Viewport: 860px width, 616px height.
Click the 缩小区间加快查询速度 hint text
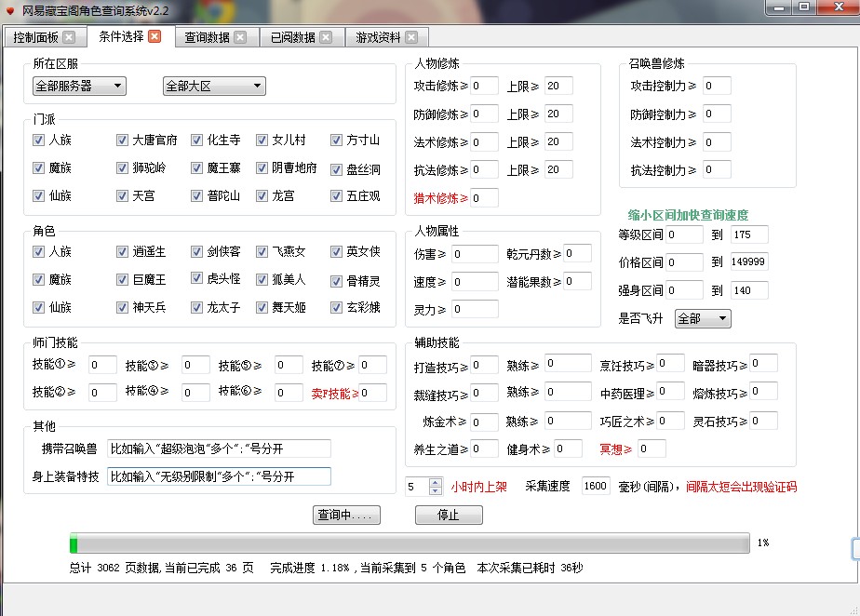point(689,215)
